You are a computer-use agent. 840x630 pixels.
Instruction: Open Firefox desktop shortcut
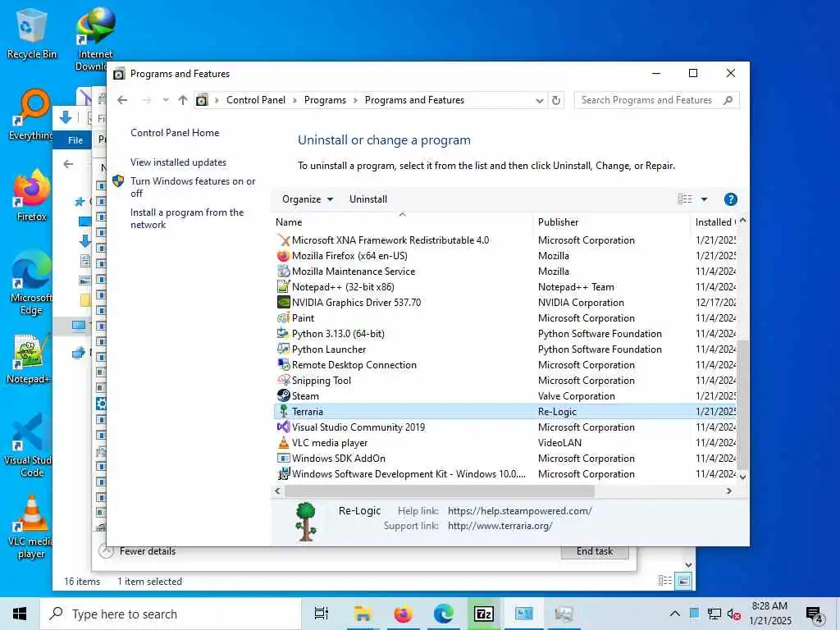pyautogui.click(x=31, y=196)
